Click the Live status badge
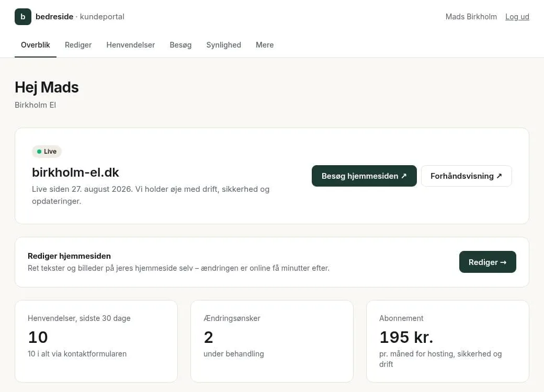544x392 pixels. [47, 152]
